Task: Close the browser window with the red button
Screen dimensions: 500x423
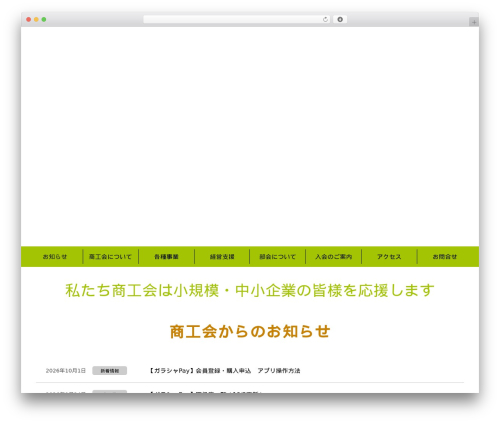Action: click(x=29, y=20)
